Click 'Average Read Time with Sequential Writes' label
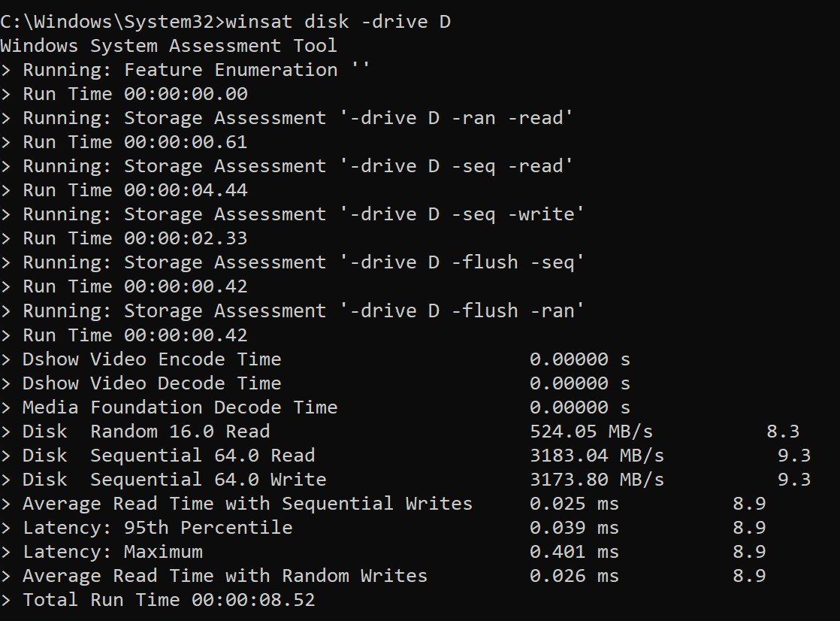Screen dimensions: 840x621 (x=248, y=504)
